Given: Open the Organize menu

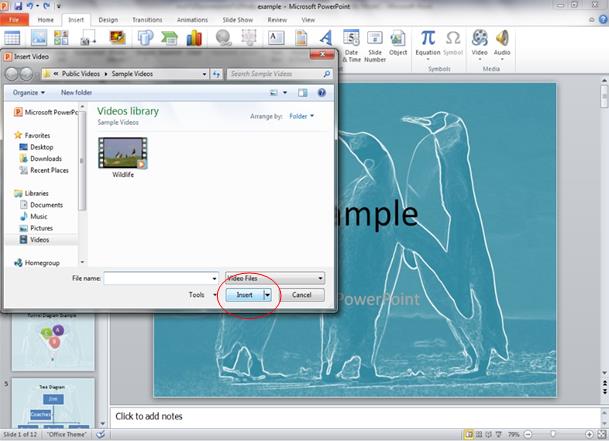Looking at the screenshot, I should (x=28, y=92).
